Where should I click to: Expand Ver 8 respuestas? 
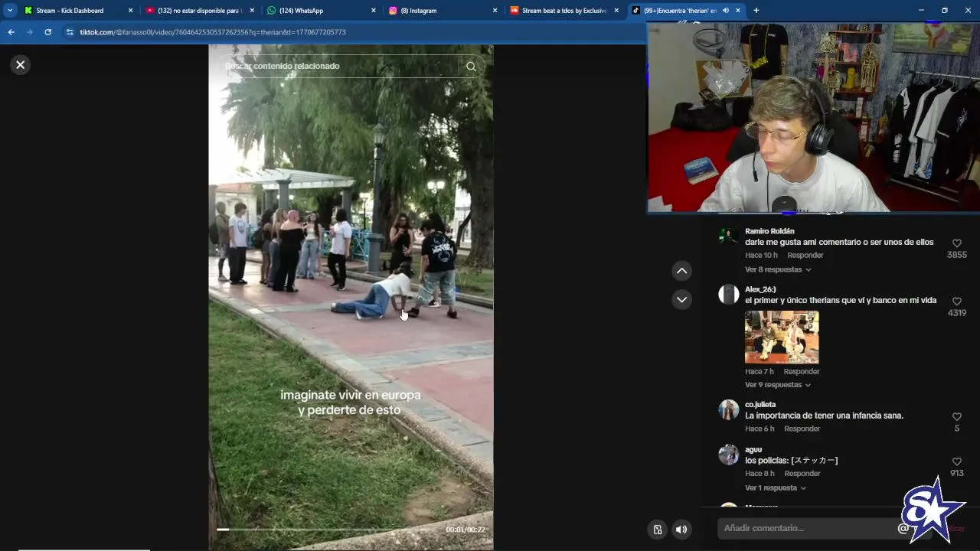(778, 269)
